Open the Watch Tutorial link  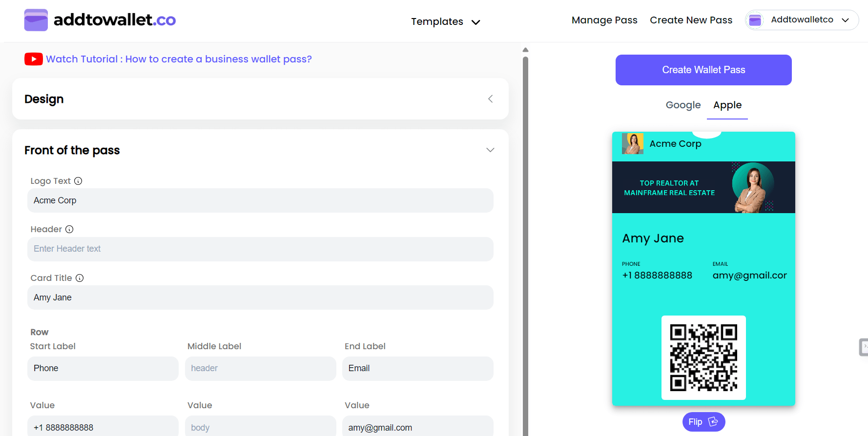pyautogui.click(x=179, y=59)
